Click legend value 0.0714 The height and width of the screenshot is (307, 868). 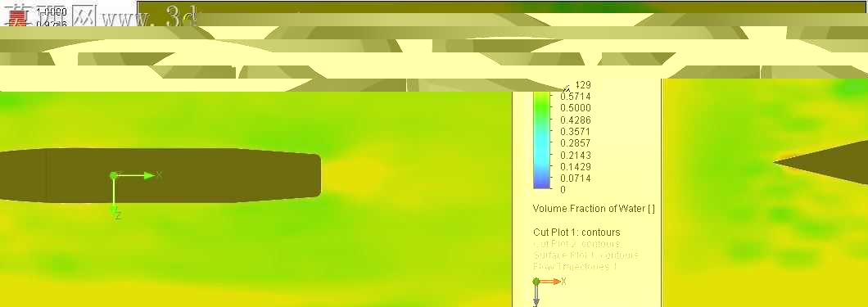[x=575, y=178]
